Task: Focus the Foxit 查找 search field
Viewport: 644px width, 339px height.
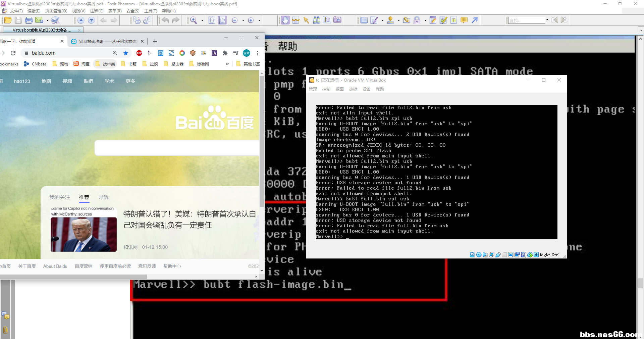Action: pos(526,20)
